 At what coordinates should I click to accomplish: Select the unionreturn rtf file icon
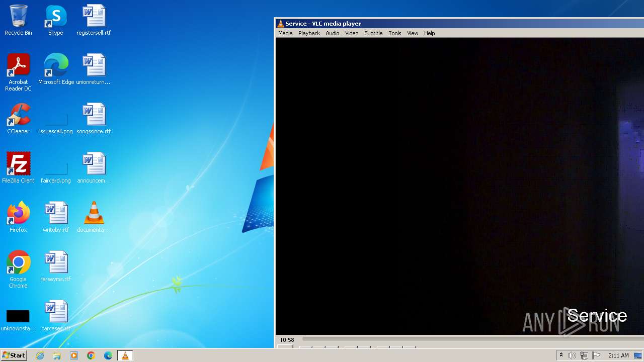[94, 69]
